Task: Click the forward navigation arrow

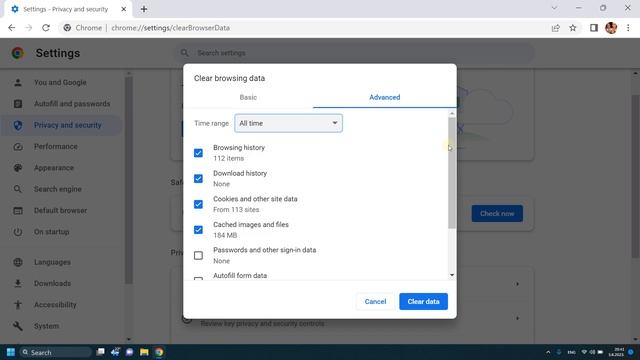Action: point(29,28)
